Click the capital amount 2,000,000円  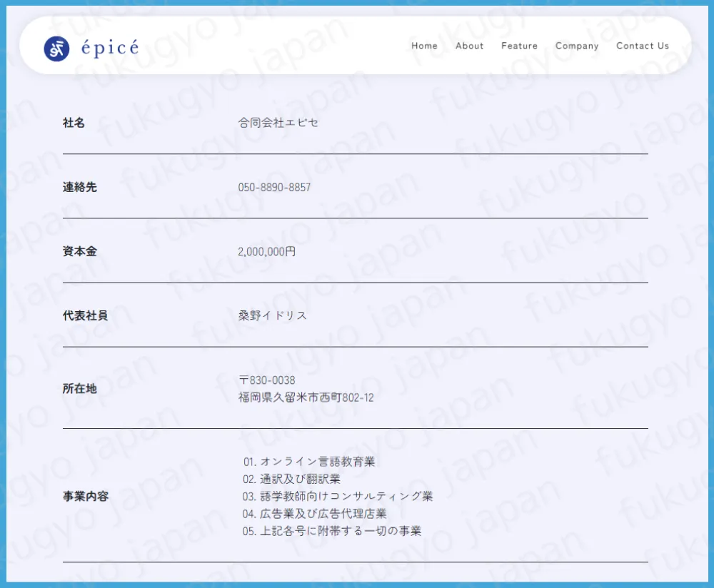[266, 252]
